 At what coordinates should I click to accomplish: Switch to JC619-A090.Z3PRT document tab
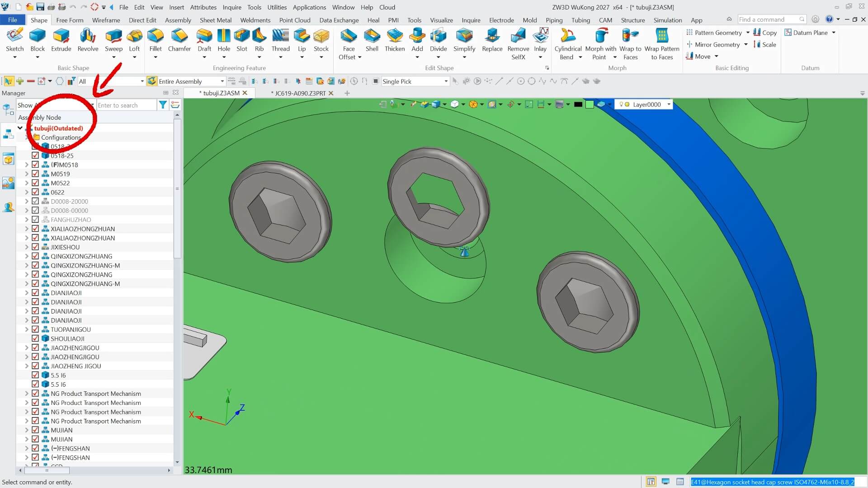(300, 93)
